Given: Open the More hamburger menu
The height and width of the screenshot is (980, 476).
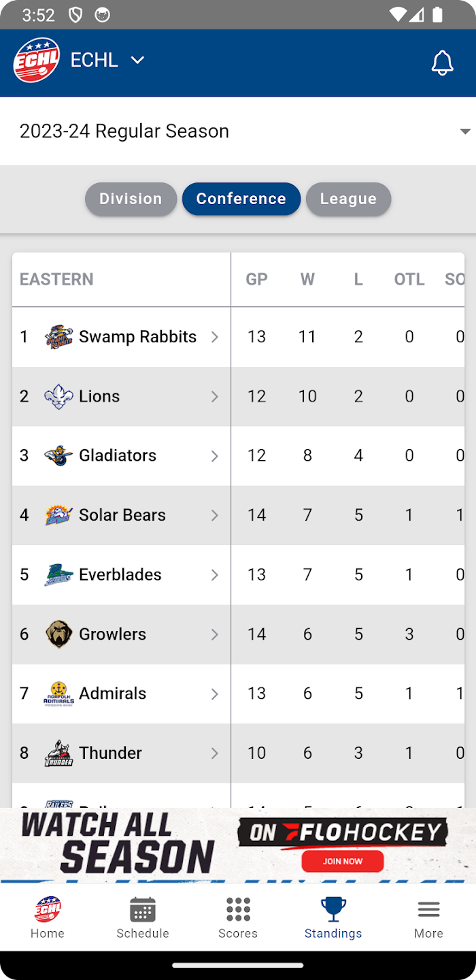Looking at the screenshot, I should [428, 909].
